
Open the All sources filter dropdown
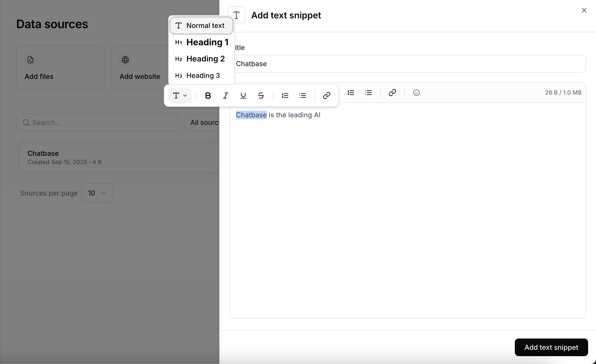[202, 122]
